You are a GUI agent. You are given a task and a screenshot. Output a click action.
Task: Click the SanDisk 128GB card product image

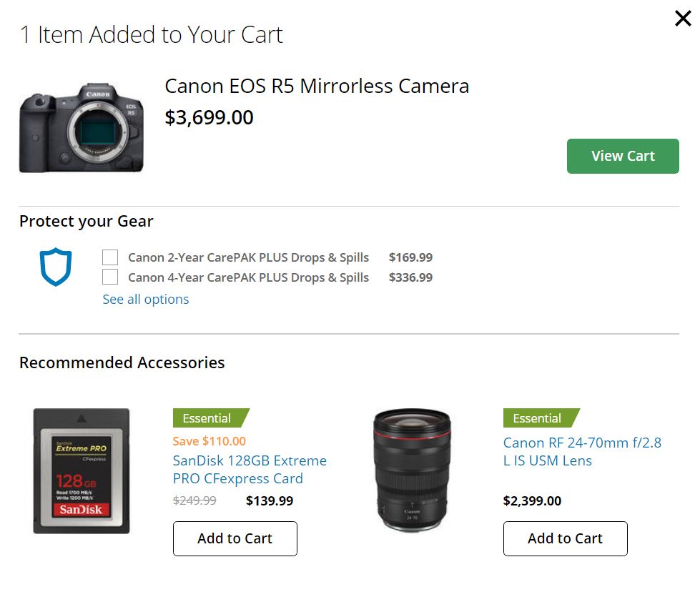(81, 472)
